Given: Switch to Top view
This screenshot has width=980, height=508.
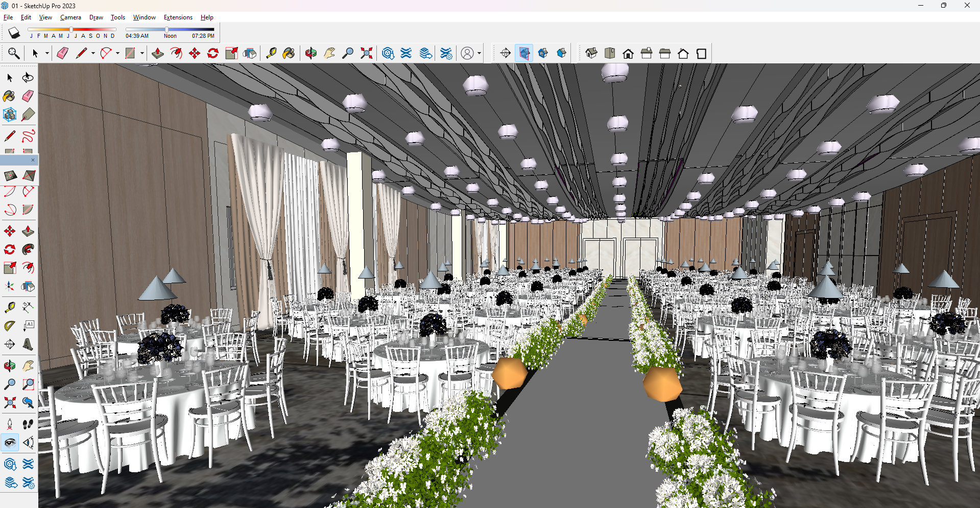Looking at the screenshot, I should [x=610, y=53].
